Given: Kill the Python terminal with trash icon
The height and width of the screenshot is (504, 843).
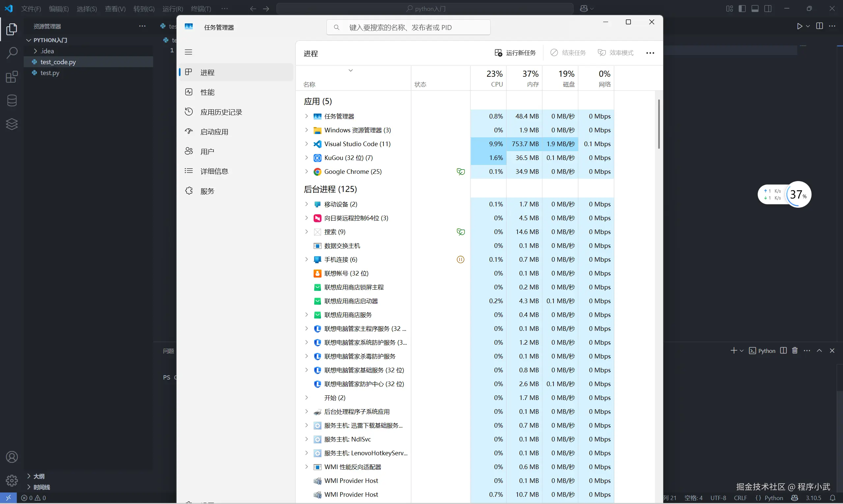Looking at the screenshot, I should 795,351.
